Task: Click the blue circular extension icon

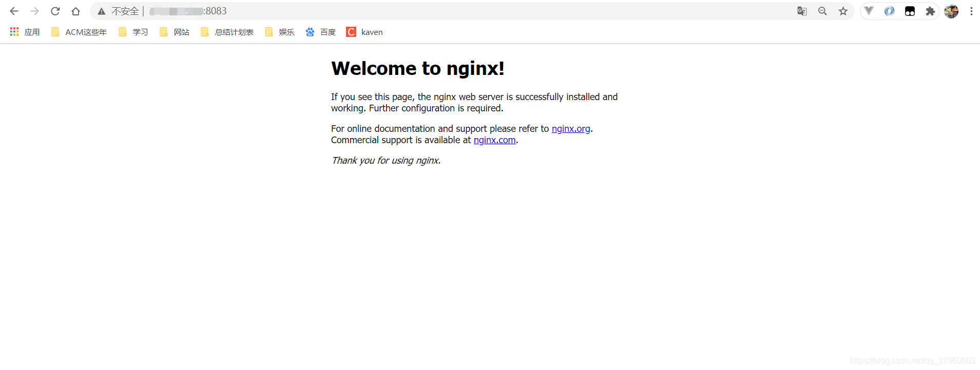Action: 889,11
